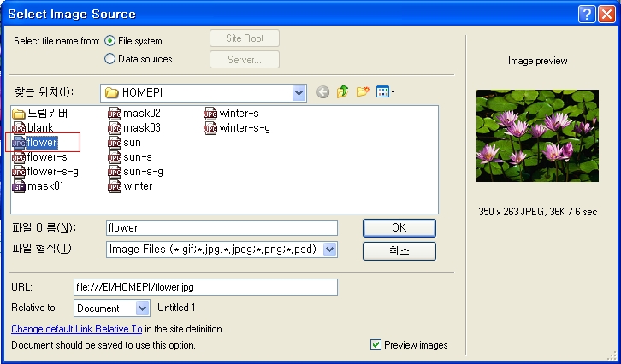Screen dimensions: 621x364
Task: Go up one folder level icon
Action: (x=342, y=92)
